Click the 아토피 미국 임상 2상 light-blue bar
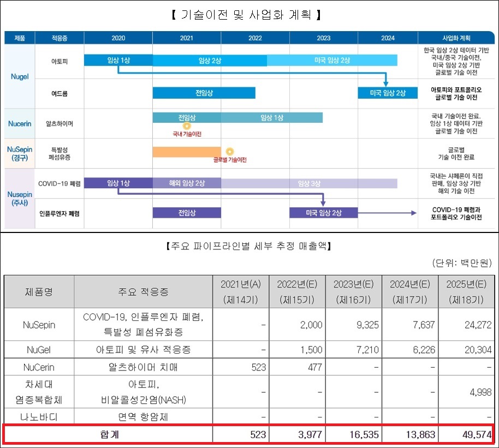 tap(332, 60)
